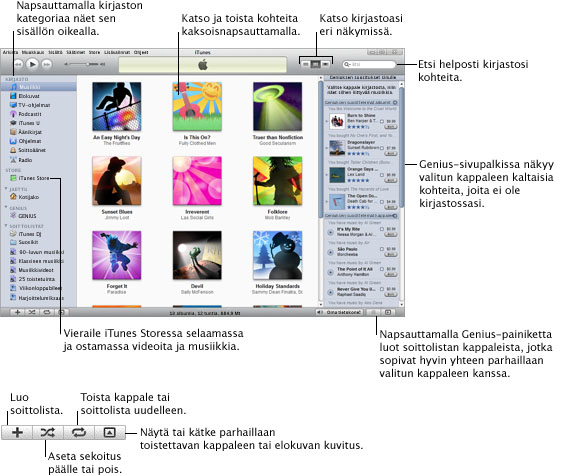Collapse the recommended songs section in the Genius sidebar
Viewport: 566px width, 475px height.
point(395,215)
